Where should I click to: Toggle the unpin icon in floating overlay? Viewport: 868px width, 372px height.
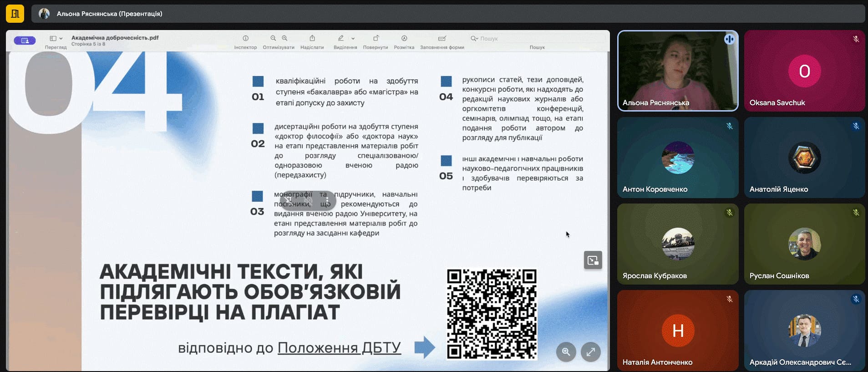click(289, 200)
